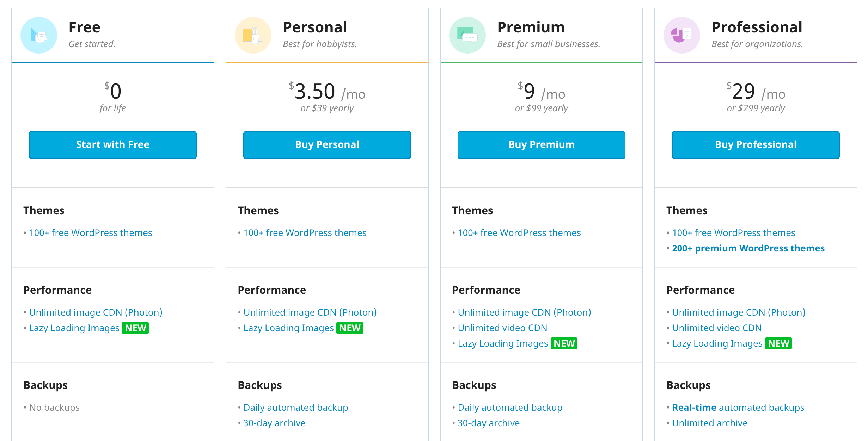
Task: Choose the Buy Premium button
Action: point(541,145)
